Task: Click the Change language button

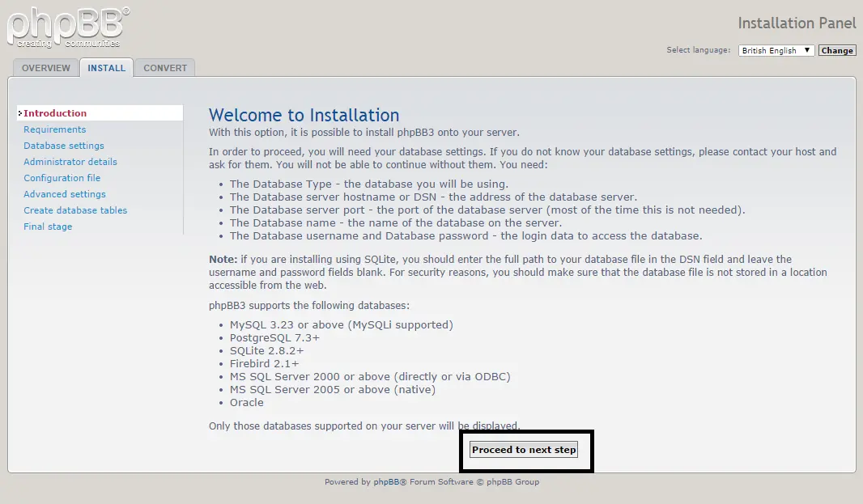Action: click(x=837, y=50)
